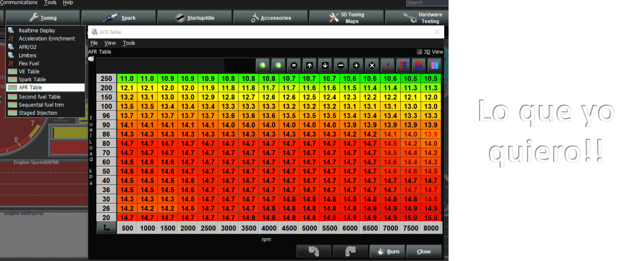Click the equals set-value icon
The height and width of the screenshot is (261, 644).
294,65
